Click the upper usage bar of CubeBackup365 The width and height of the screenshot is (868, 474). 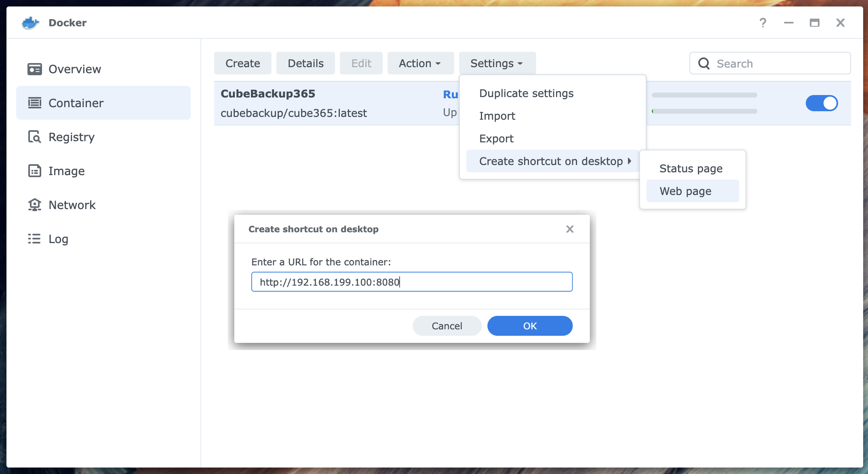[704, 95]
